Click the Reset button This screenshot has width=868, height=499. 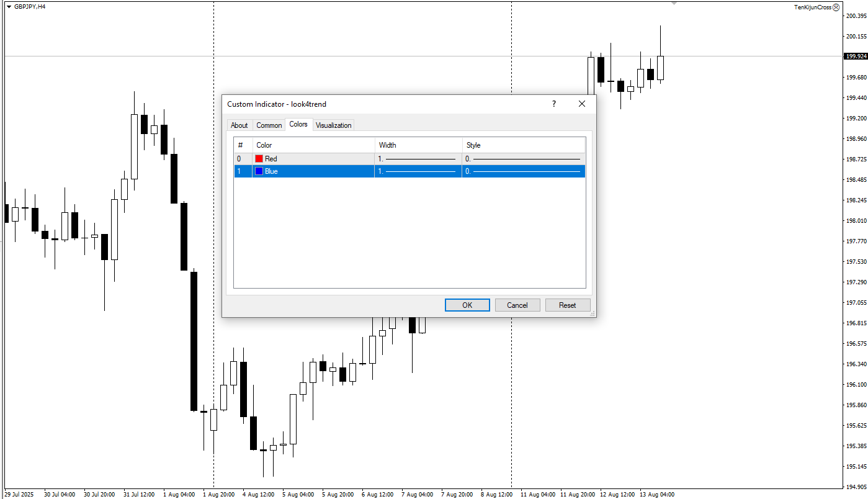[x=568, y=305]
